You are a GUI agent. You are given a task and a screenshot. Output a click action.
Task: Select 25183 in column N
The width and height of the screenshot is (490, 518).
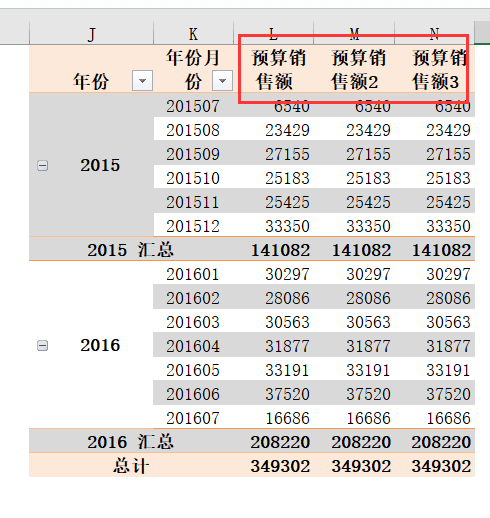449,178
